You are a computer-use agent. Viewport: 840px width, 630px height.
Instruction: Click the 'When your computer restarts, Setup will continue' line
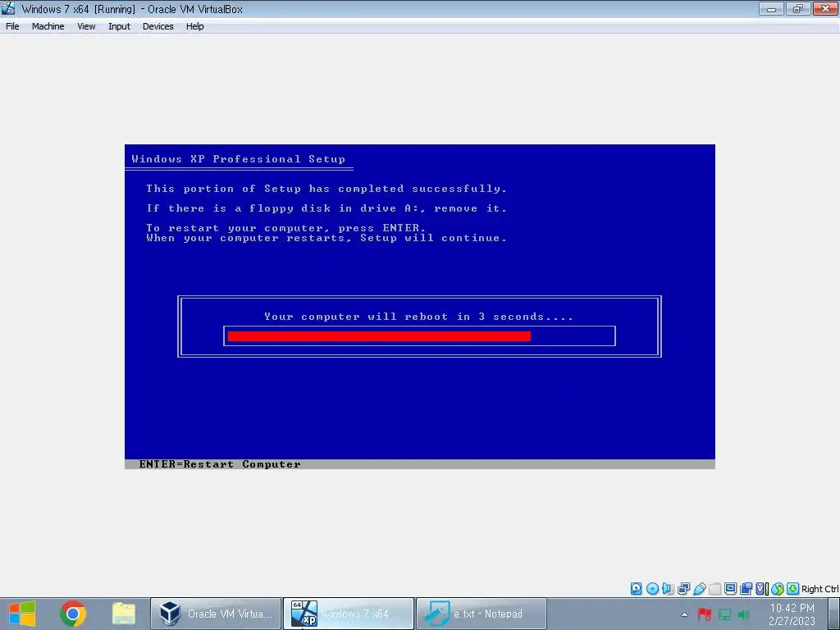tap(326, 238)
